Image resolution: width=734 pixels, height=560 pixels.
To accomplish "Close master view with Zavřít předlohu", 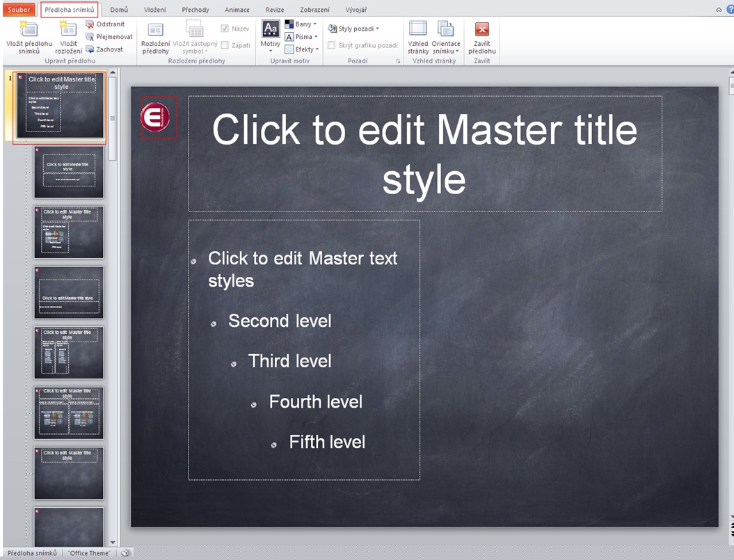I will pos(481,38).
